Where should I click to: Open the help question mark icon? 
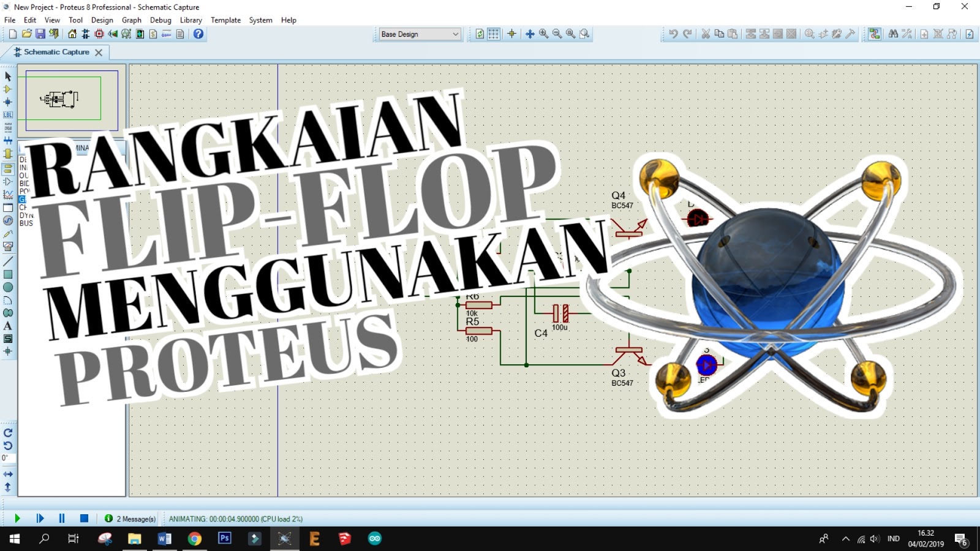tap(198, 34)
